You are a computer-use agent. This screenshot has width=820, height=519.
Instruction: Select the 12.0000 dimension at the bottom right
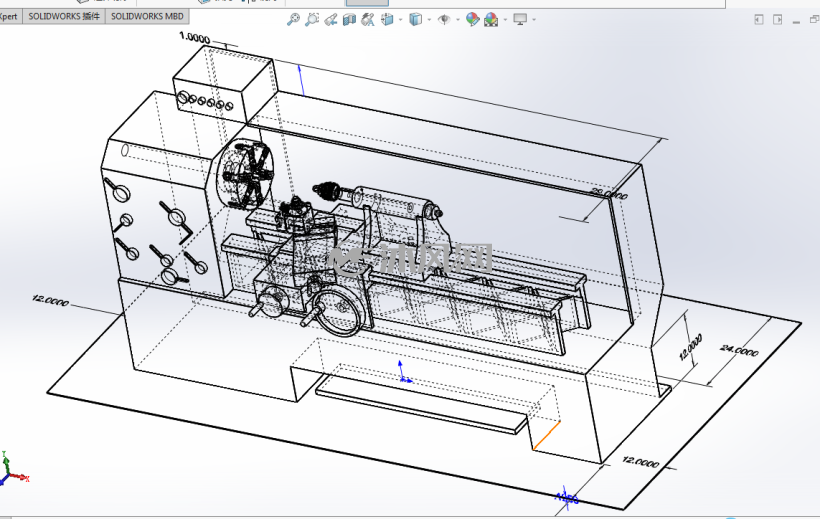[641, 461]
